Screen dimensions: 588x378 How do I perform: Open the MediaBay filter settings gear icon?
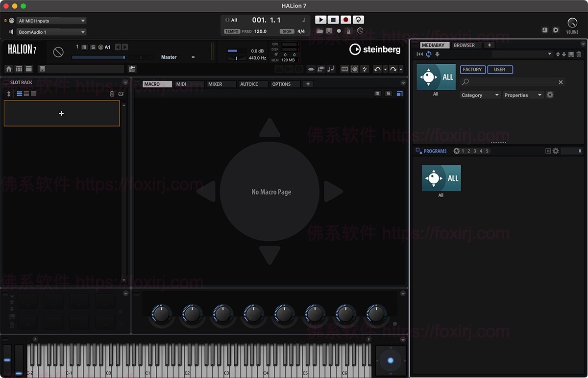[550, 94]
